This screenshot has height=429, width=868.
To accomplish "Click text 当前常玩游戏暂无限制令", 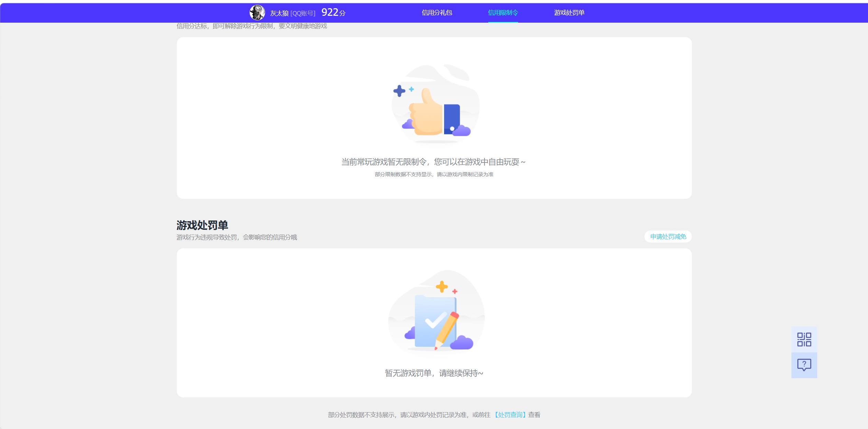I will point(384,162).
